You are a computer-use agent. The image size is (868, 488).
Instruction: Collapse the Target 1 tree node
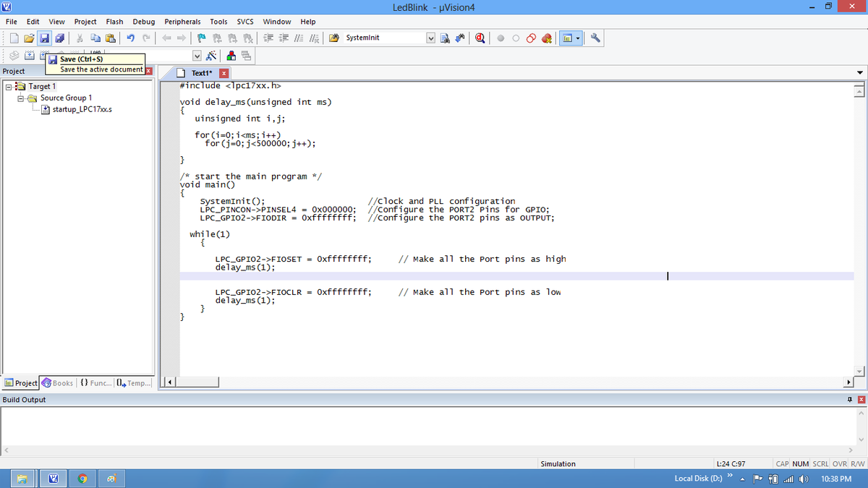8,87
